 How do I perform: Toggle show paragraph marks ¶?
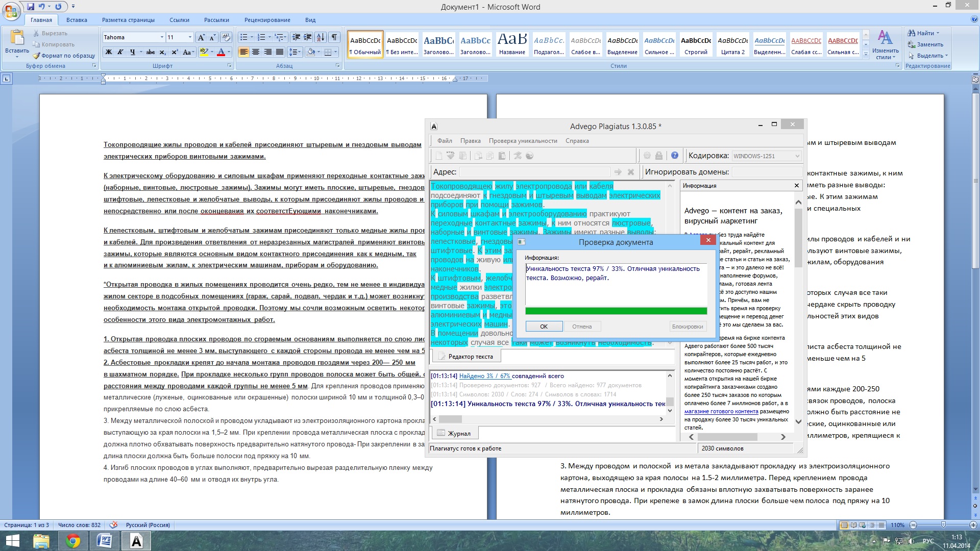(334, 37)
